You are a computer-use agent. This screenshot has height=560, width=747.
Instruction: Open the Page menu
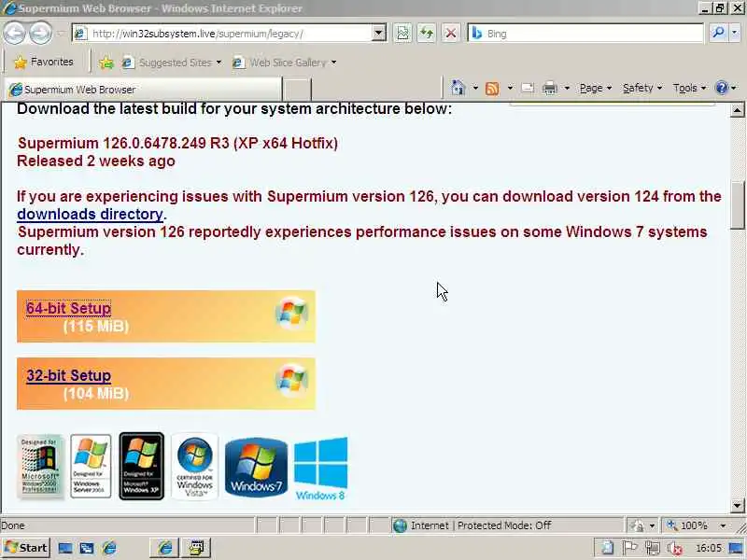[595, 88]
